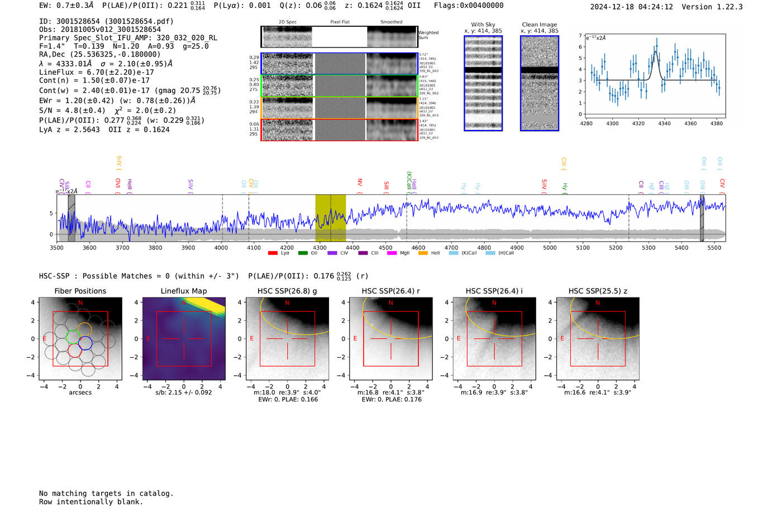Click the Clean Image CCD cutout
The image size is (782, 532).
[x=540, y=83]
